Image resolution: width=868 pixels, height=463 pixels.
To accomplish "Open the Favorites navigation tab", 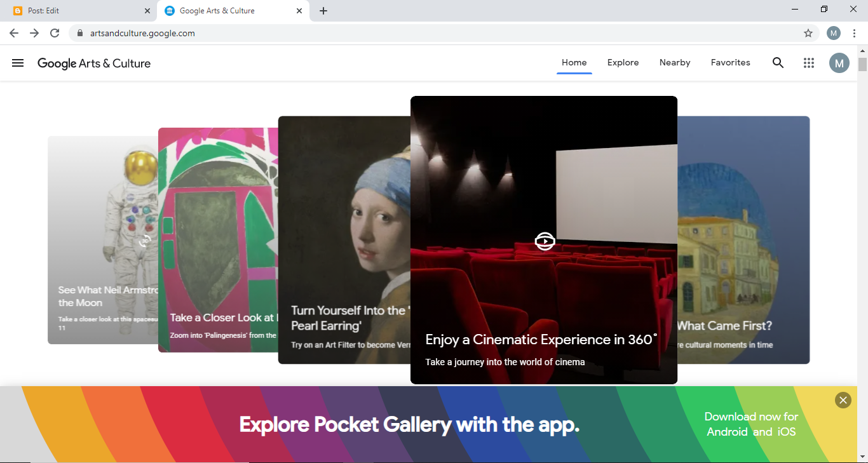I will 731,62.
